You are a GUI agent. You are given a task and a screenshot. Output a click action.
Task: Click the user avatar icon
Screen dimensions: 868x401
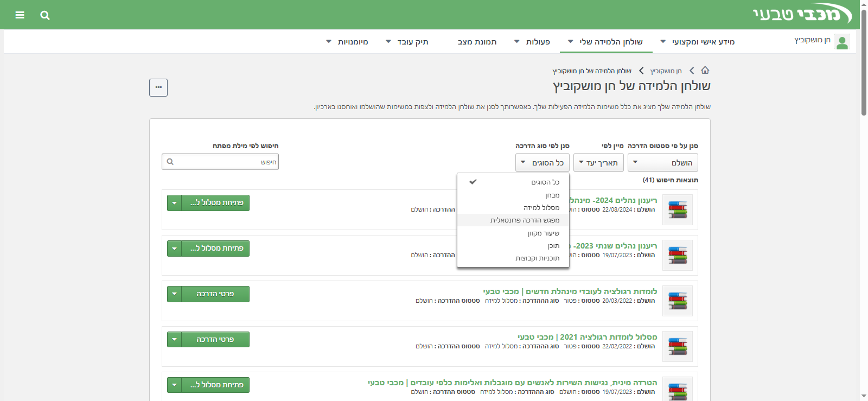(842, 42)
